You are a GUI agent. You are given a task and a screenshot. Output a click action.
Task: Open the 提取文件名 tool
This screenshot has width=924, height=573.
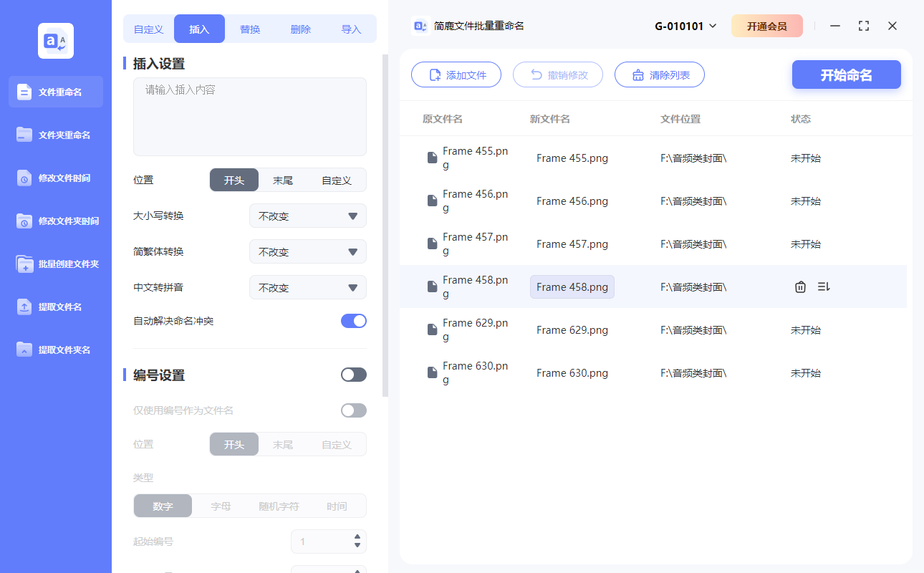pos(55,307)
